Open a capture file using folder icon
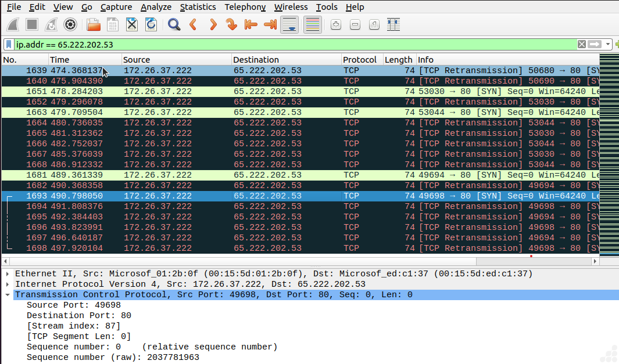This screenshot has width=619, height=364. coord(93,24)
